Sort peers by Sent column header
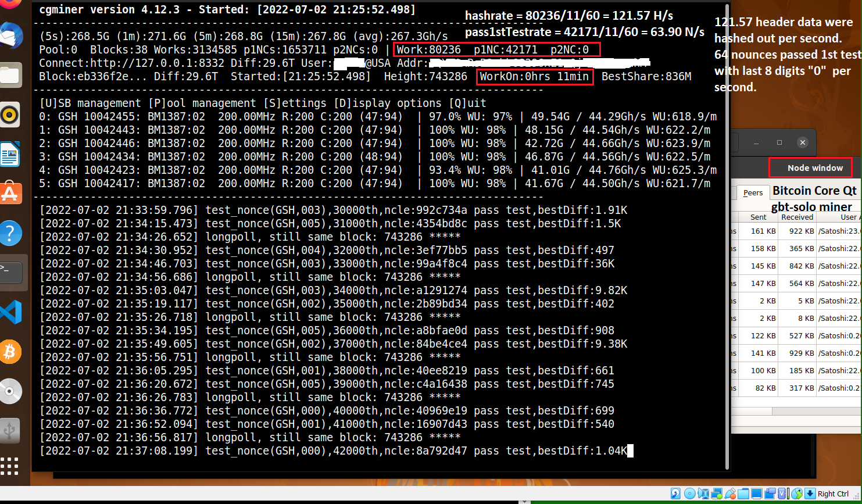Viewport: 862px width, 504px height. click(758, 217)
